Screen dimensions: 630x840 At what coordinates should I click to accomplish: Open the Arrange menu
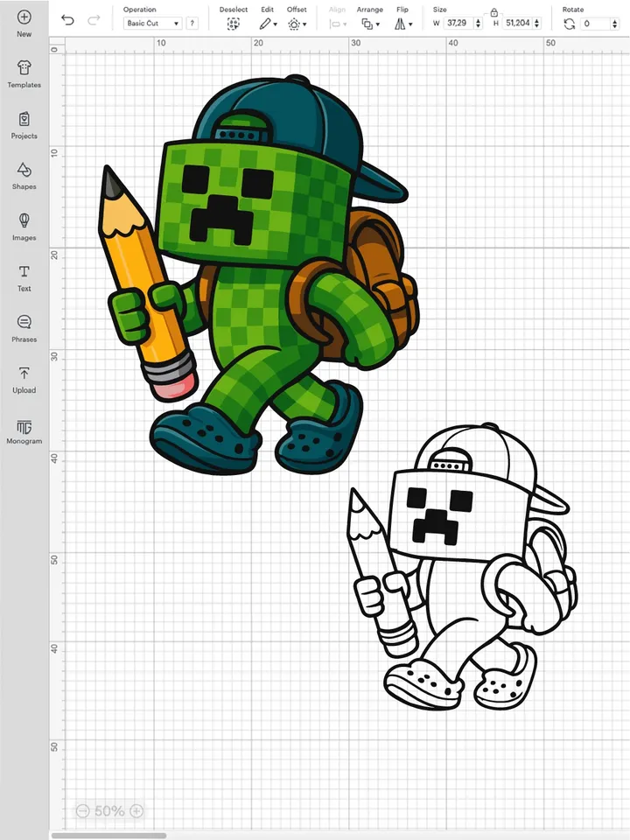point(369,24)
